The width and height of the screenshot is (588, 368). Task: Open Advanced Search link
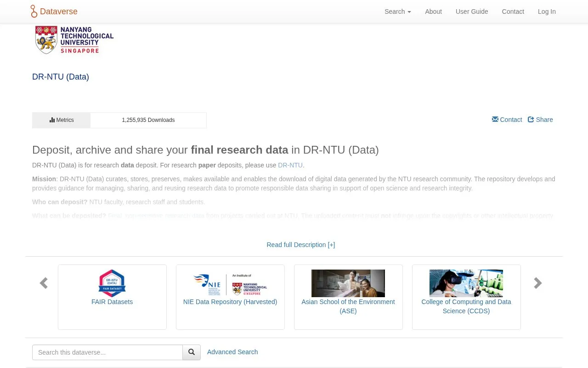pyautogui.click(x=232, y=352)
